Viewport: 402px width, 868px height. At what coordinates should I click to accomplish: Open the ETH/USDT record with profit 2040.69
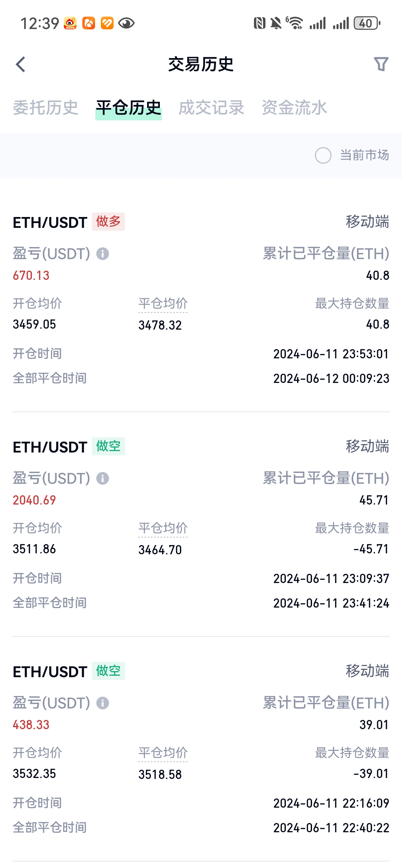pos(201,524)
